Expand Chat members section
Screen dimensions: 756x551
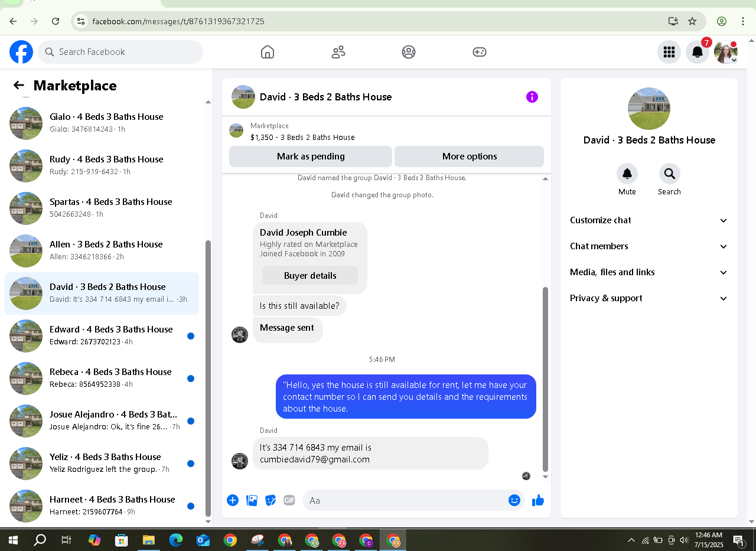coord(649,246)
